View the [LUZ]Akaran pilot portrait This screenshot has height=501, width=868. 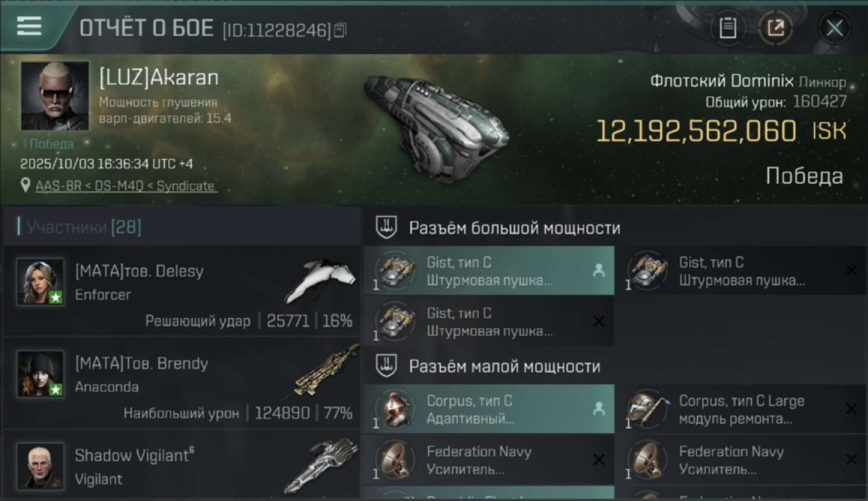[55, 96]
